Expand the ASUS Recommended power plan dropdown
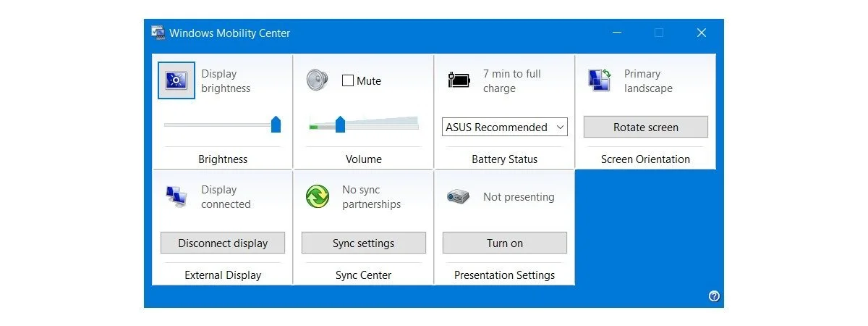 [x=505, y=127]
